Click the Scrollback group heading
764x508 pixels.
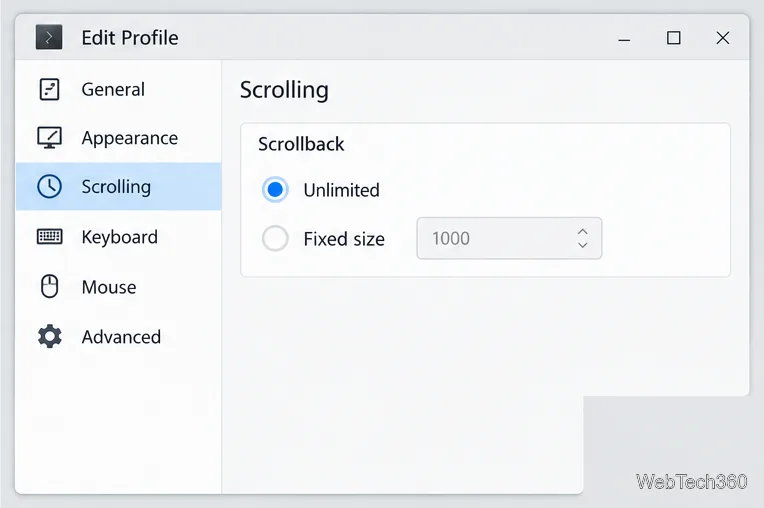click(x=301, y=144)
